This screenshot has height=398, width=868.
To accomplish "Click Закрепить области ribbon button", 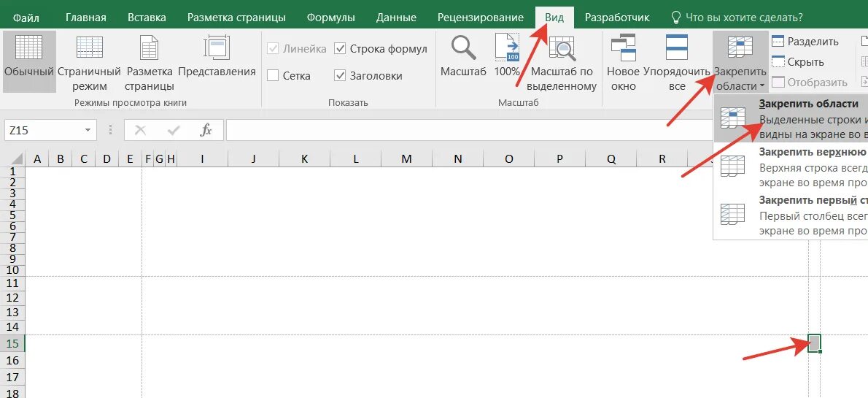I will click(740, 63).
